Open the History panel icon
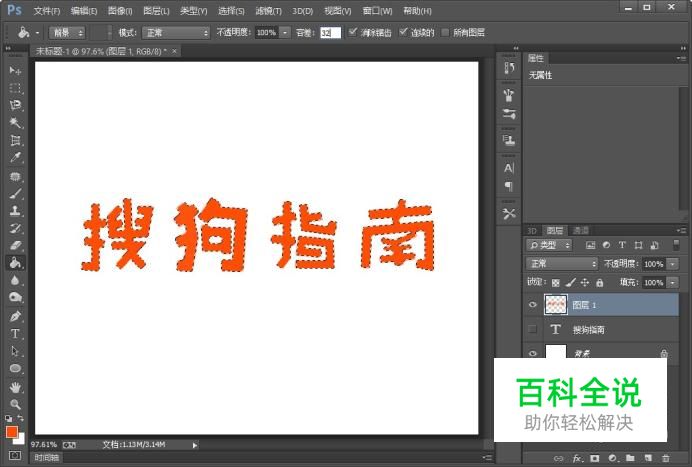Image resolution: width=692 pixels, height=467 pixels. pos(509,68)
